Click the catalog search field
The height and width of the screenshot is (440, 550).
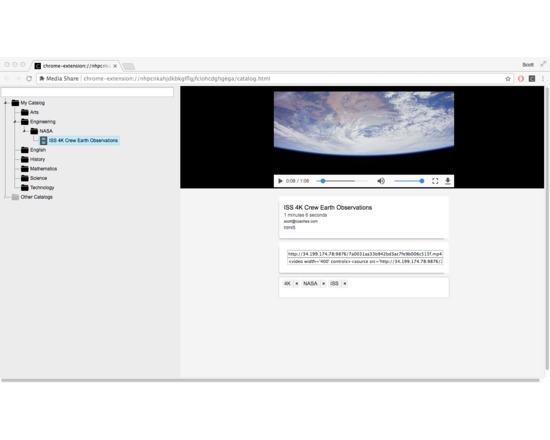87,92
